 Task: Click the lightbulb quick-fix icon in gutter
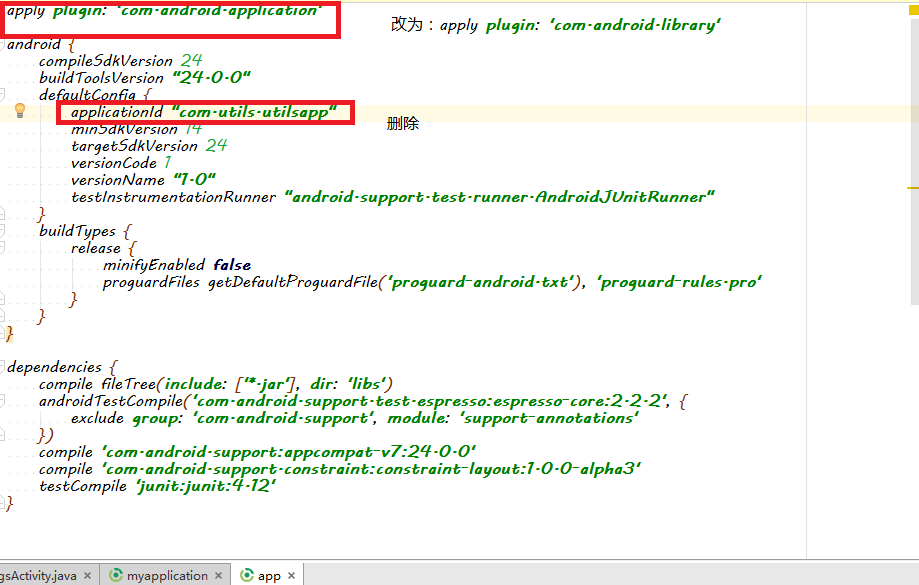click(21, 112)
